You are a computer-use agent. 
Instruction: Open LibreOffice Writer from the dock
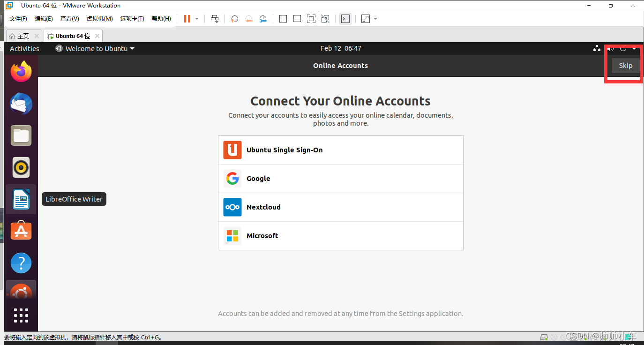coord(21,199)
